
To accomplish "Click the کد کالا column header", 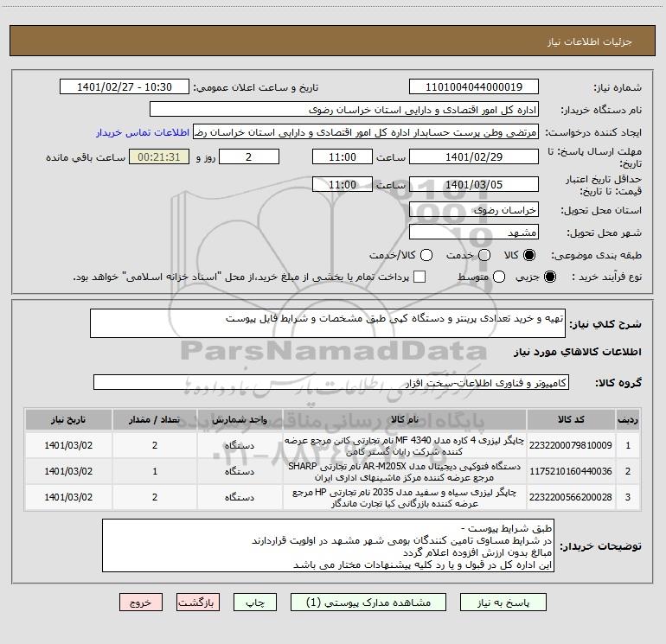I will coord(571,419).
